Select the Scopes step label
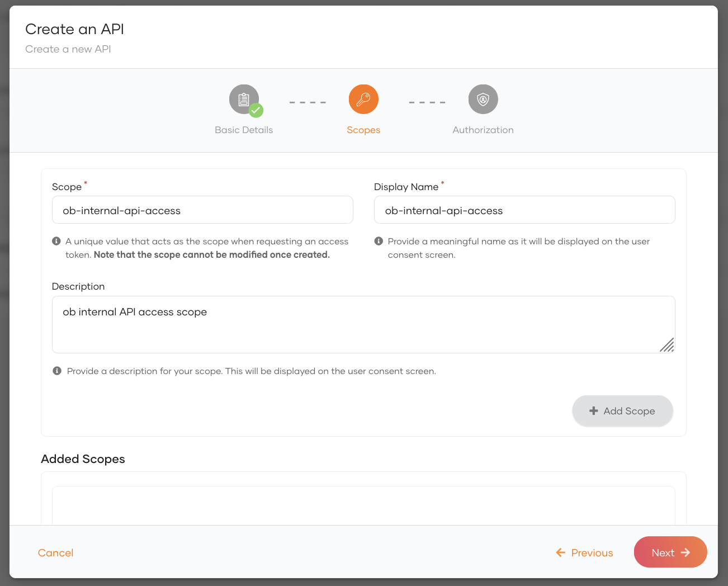This screenshot has height=586, width=728. pyautogui.click(x=363, y=129)
